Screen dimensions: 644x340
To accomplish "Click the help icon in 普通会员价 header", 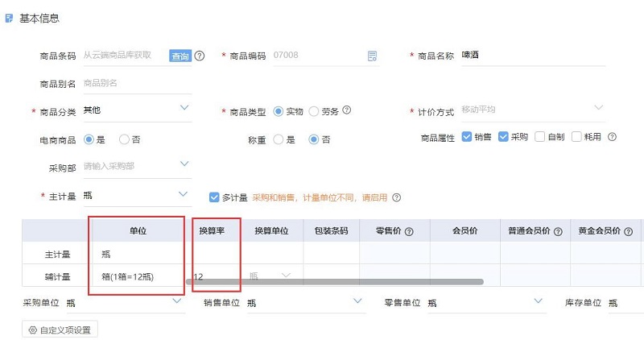I will coord(557,231).
